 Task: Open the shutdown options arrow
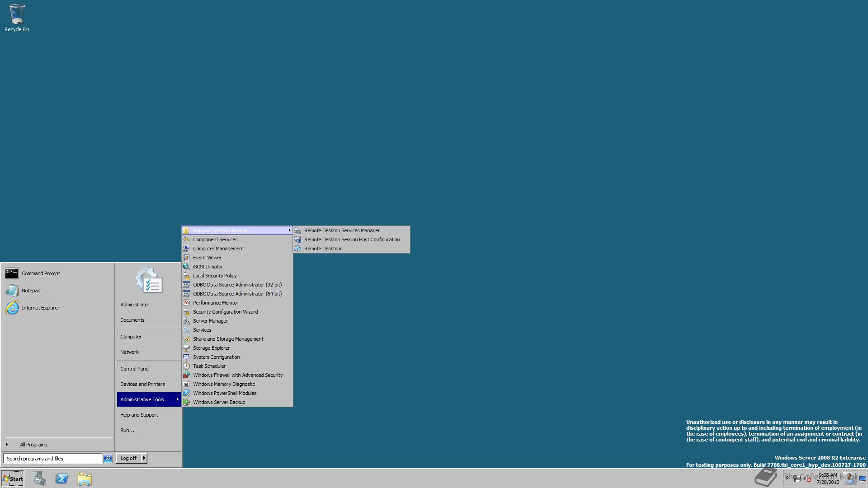(x=144, y=458)
